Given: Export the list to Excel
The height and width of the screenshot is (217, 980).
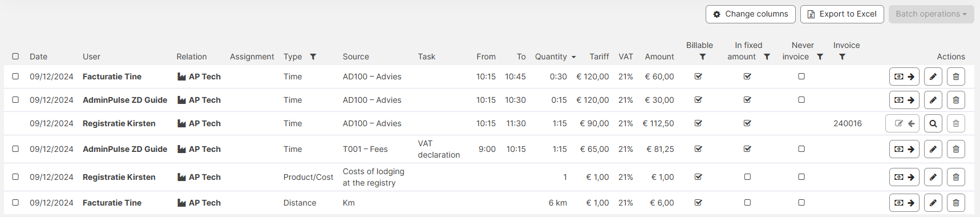Looking at the screenshot, I should pos(842,14).
